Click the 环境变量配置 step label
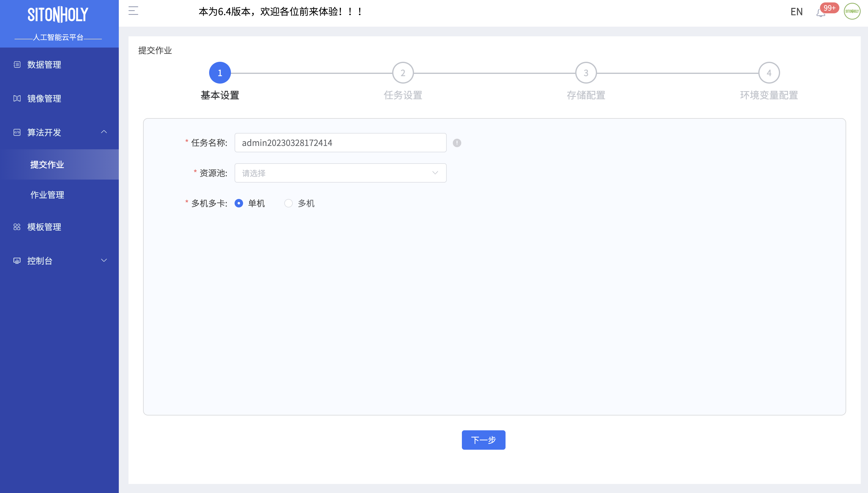This screenshot has width=868, height=493. (x=769, y=95)
